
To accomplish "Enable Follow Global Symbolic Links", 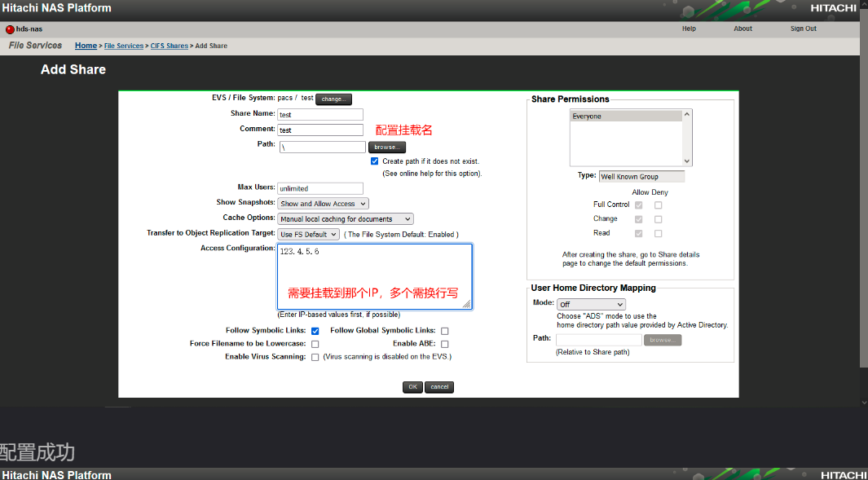I will tap(444, 331).
